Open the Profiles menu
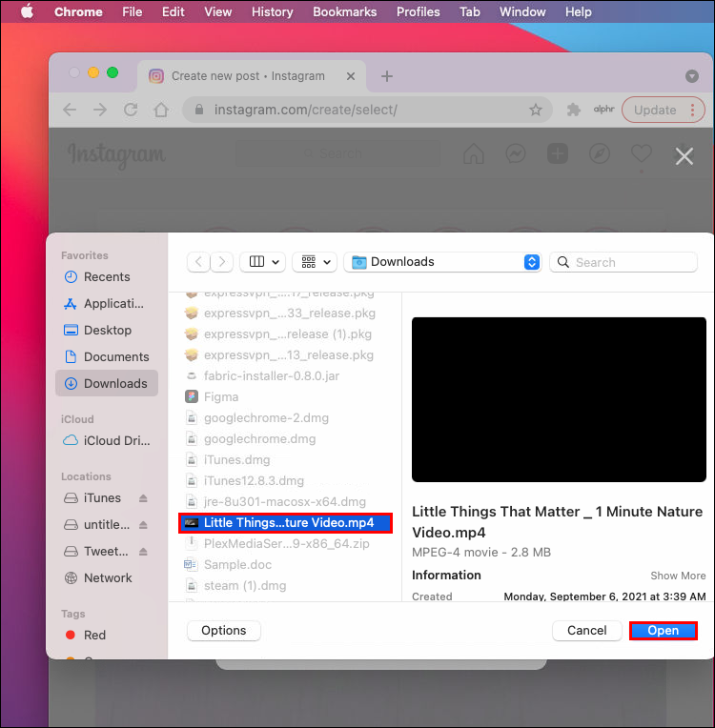Screen dimensions: 715x728 pyautogui.click(x=419, y=11)
